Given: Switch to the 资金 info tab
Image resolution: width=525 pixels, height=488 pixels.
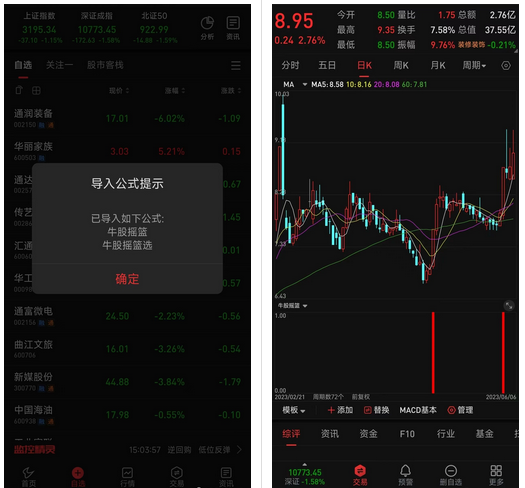Looking at the screenshot, I should (x=368, y=434).
